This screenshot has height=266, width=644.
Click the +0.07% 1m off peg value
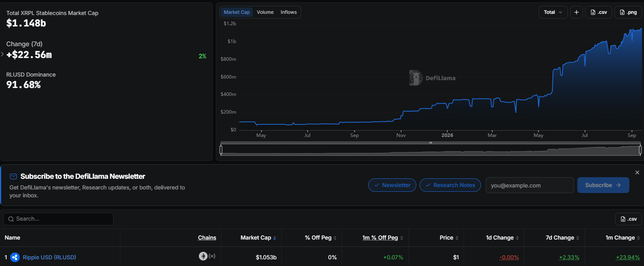tap(393, 257)
